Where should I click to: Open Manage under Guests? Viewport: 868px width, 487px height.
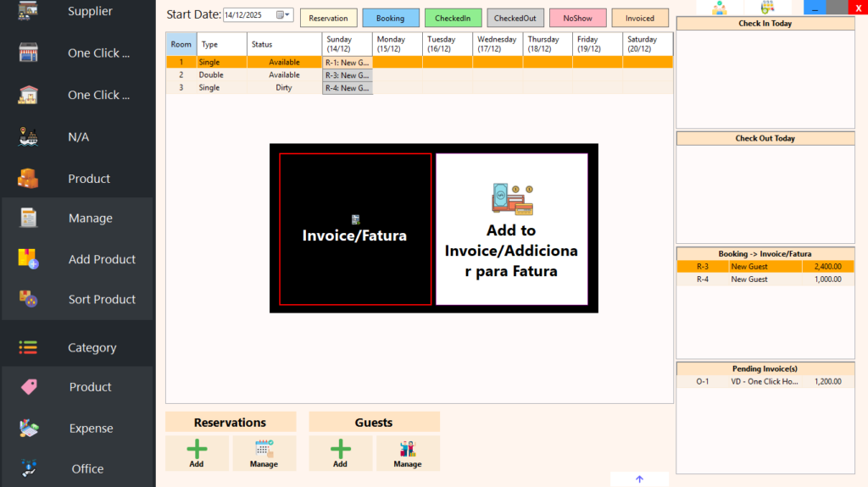click(x=408, y=453)
